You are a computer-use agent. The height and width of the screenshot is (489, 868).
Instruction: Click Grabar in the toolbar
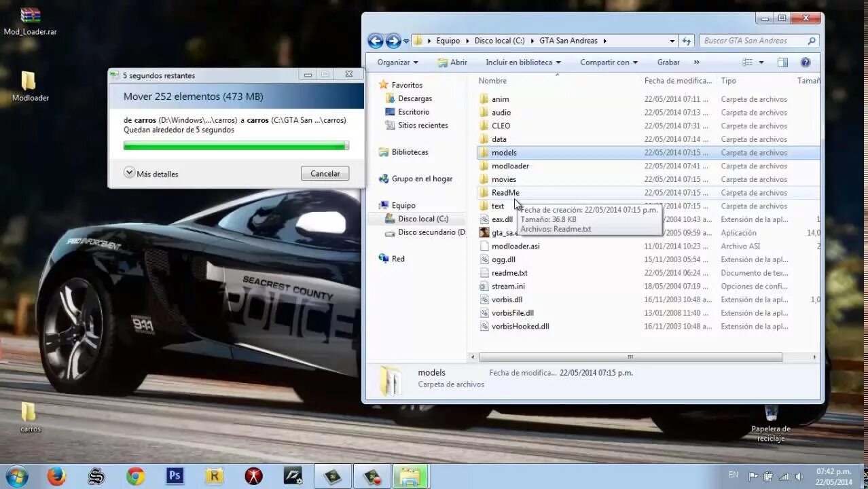click(x=668, y=62)
